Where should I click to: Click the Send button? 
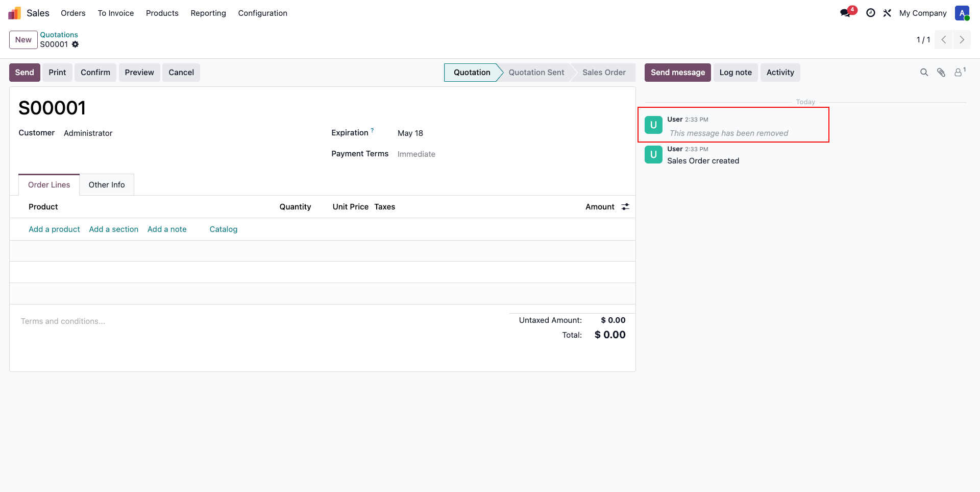(x=24, y=73)
